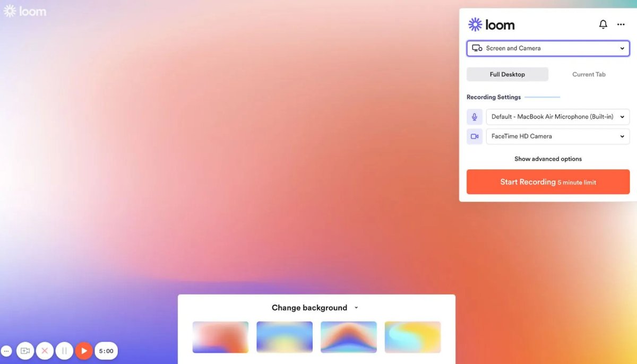Choose the pink-orange gradient background thumbnail
This screenshot has width=637, height=364.
220,337
